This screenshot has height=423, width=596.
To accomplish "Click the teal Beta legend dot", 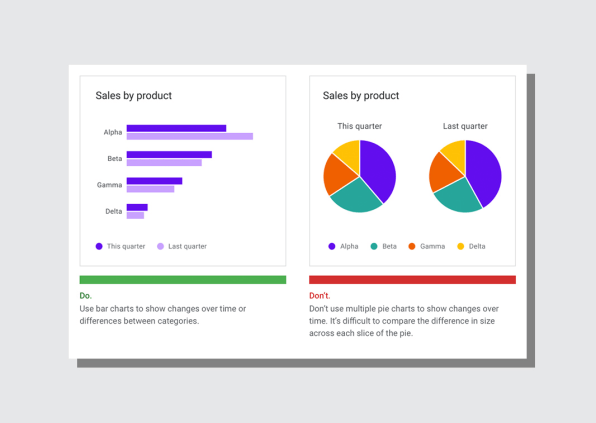I will tap(374, 246).
